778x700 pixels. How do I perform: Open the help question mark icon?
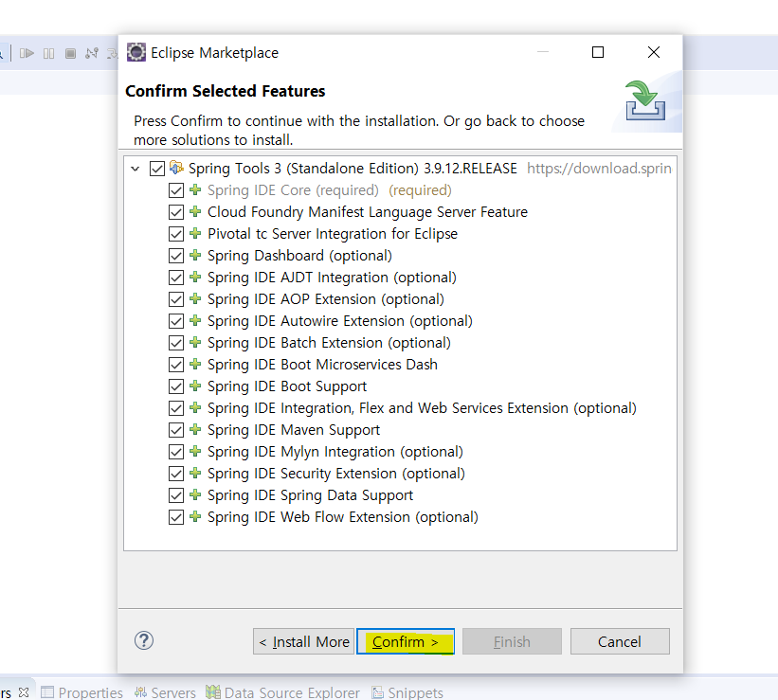pyautogui.click(x=144, y=640)
